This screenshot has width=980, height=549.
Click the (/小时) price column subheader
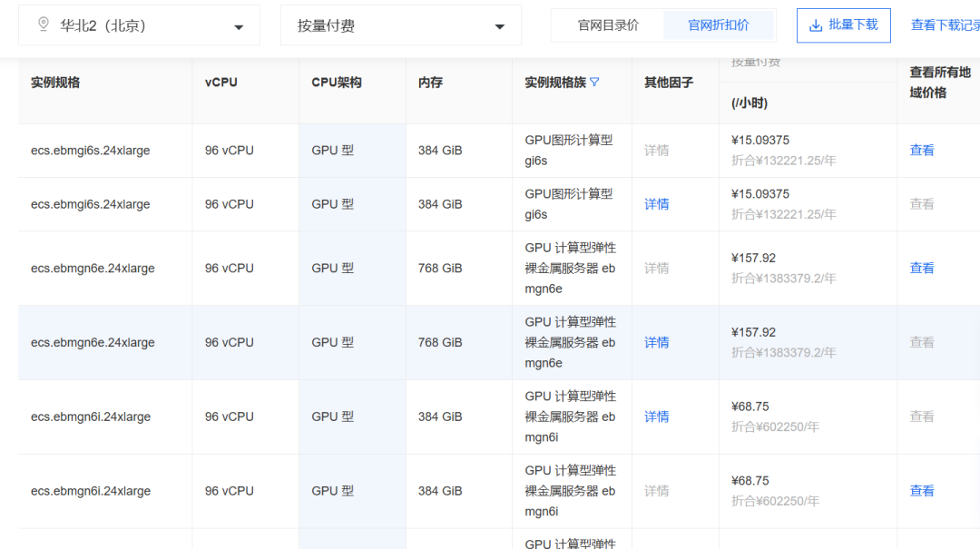(749, 103)
